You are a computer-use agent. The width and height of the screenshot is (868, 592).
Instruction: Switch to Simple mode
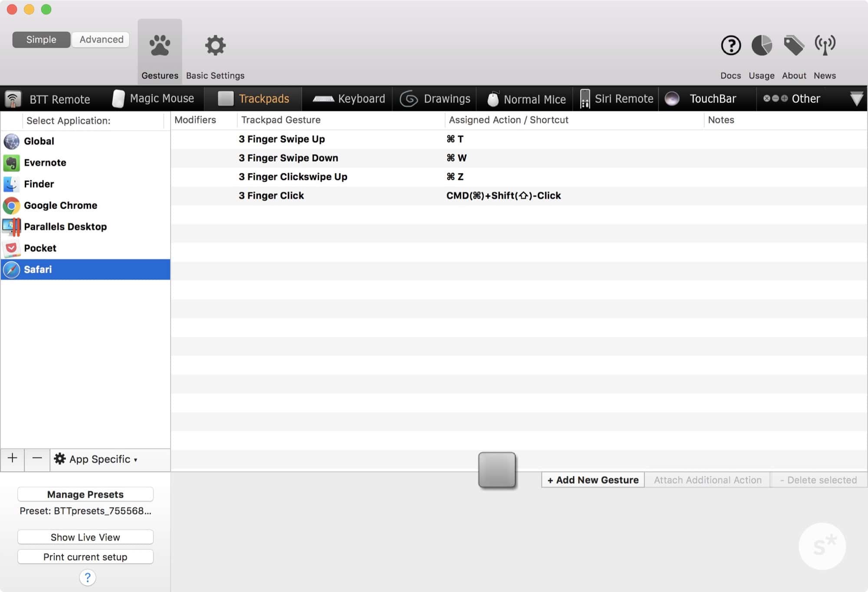tap(41, 40)
